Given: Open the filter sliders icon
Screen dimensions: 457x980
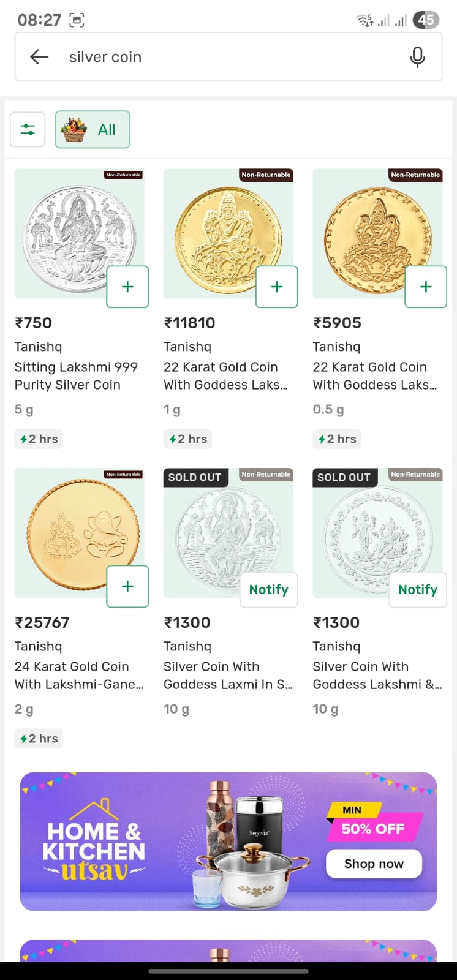Looking at the screenshot, I should [x=28, y=129].
